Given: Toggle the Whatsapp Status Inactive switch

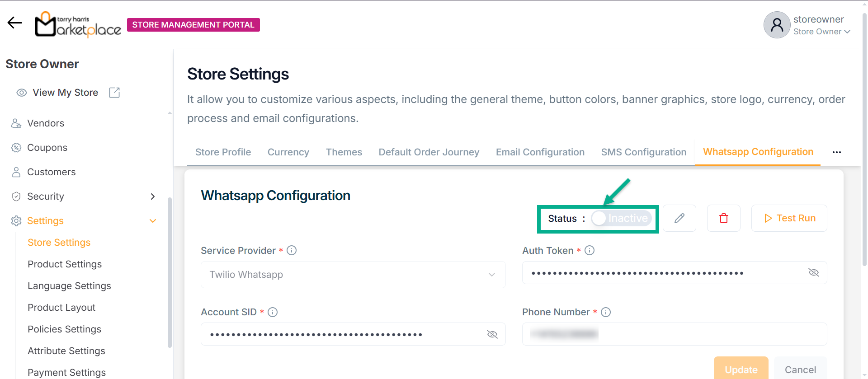Looking at the screenshot, I should [621, 218].
